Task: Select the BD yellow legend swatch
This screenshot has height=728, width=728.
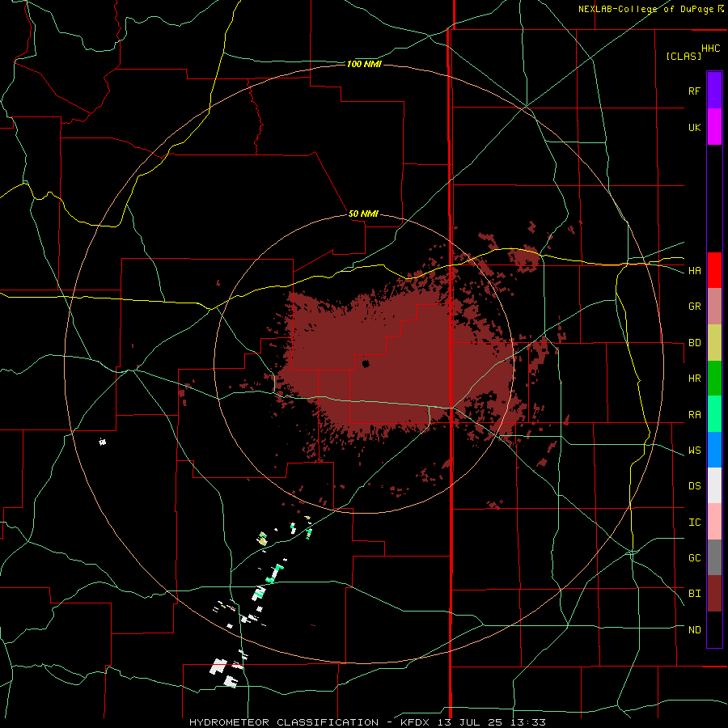Action: click(x=714, y=343)
